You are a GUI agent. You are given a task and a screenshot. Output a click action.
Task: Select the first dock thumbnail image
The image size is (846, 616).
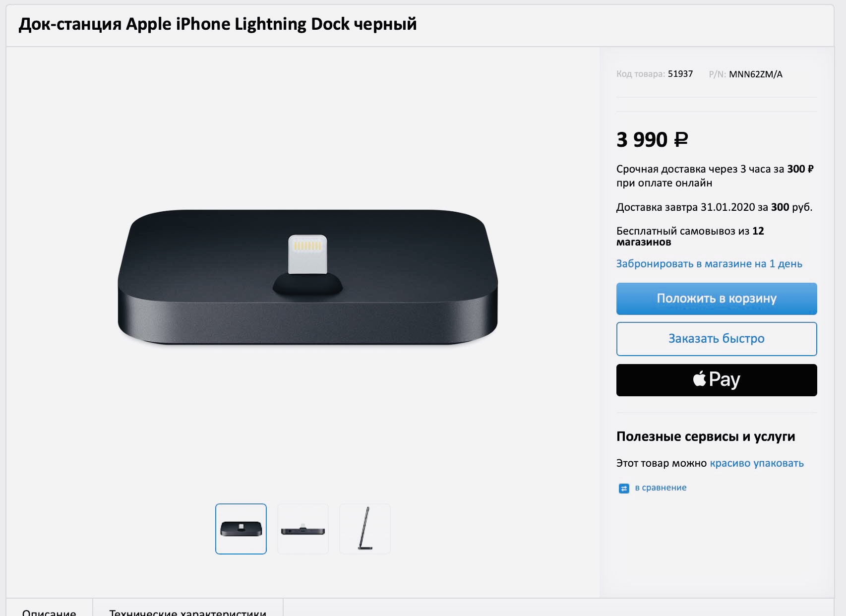click(241, 529)
